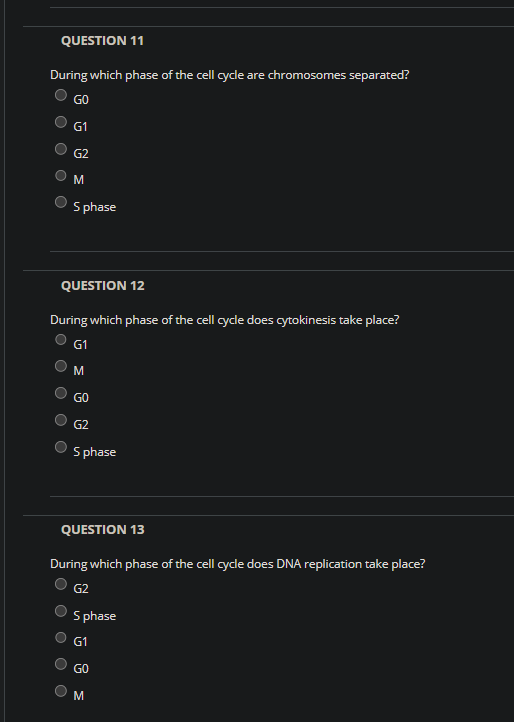Screen dimensions: 514x722
Task: Choose S phase for Question 11
Action: (61, 202)
